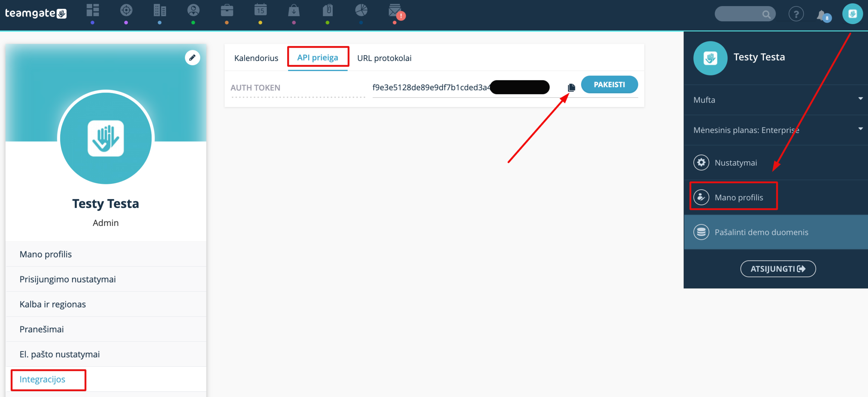Click the user avatar in top bar
Image resolution: width=868 pixels, height=397 pixels.
[852, 14]
